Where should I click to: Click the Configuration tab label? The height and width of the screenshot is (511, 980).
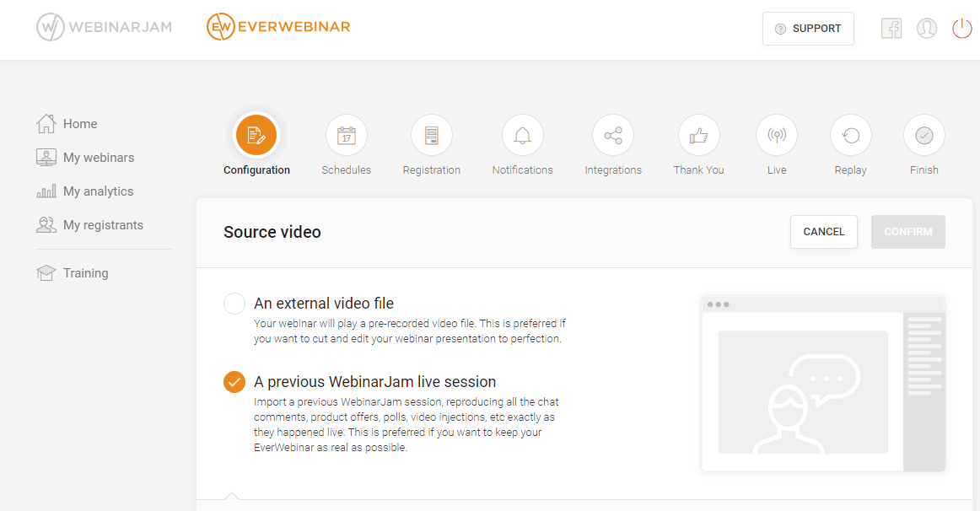(257, 170)
